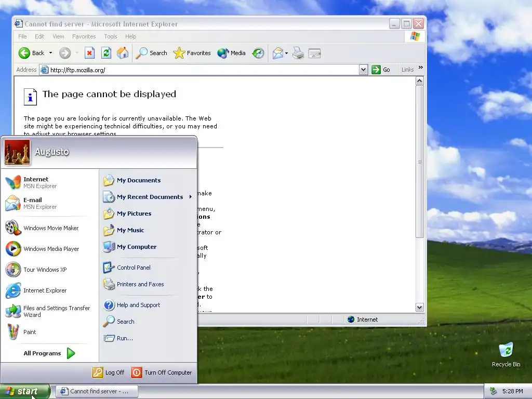Click the IE page icon in the title bar
Screen dimensions: 532x399
18,24
